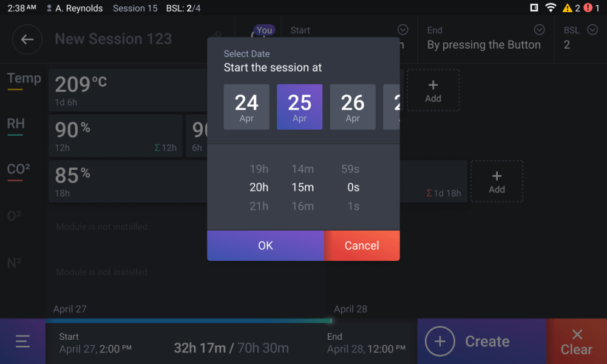Screen dimensions: 607x364
Task: Confirm date with OK button
Action: (265, 246)
